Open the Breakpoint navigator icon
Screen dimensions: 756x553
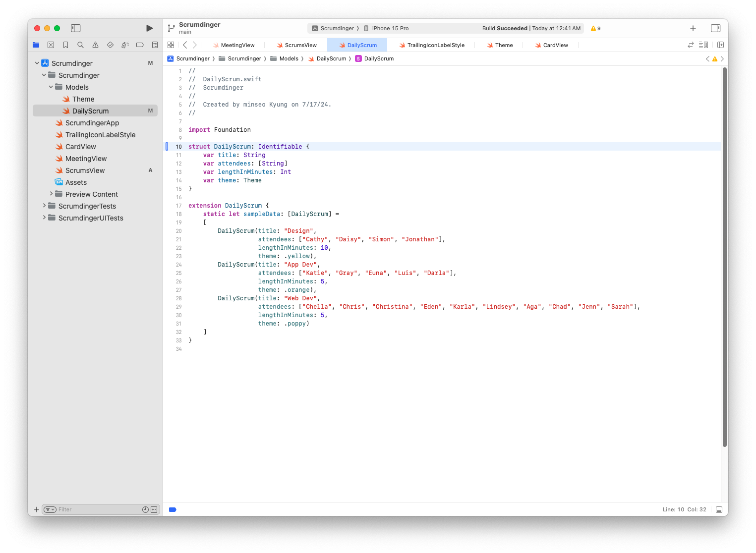pos(140,45)
